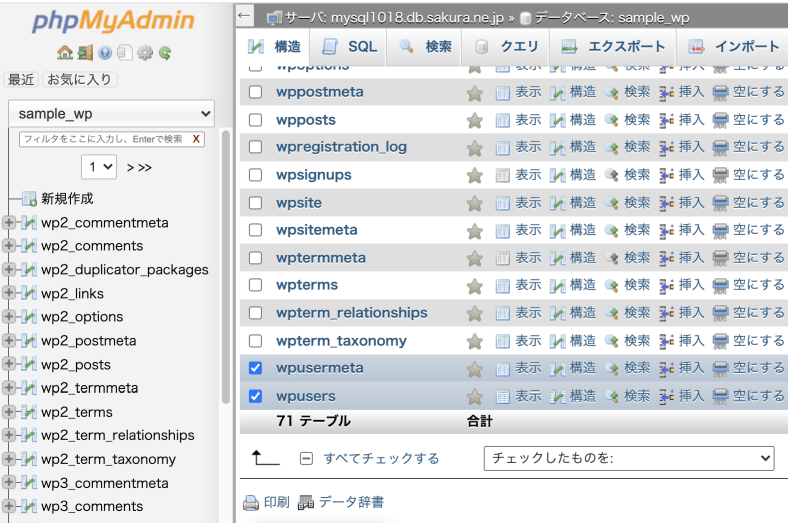Click table icon next to wp2_links

tap(29, 293)
